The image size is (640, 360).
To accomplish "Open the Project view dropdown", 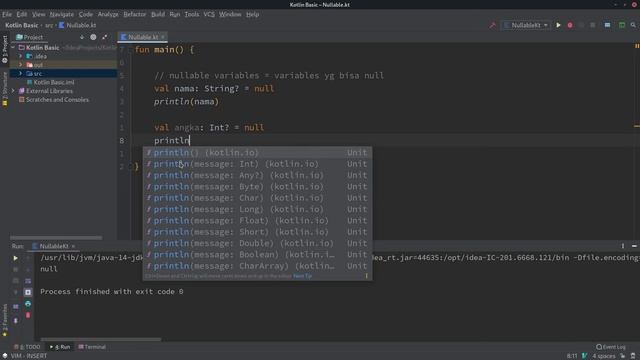I will pos(29,37).
